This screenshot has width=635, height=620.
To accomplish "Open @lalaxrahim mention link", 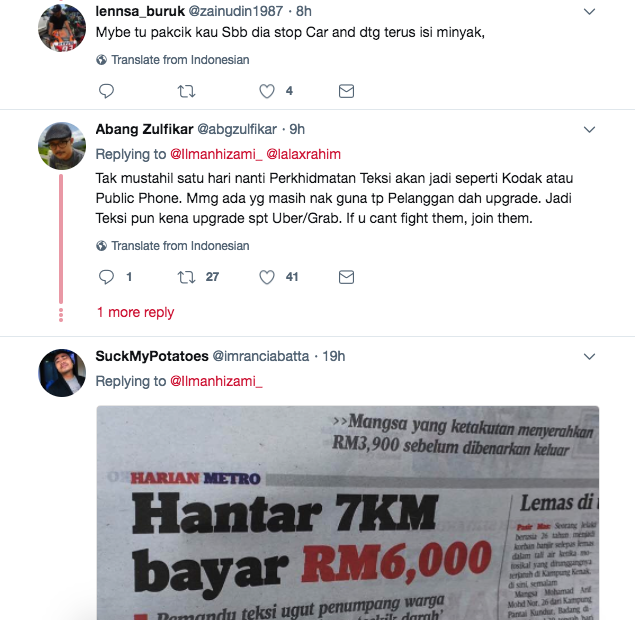I will (303, 154).
